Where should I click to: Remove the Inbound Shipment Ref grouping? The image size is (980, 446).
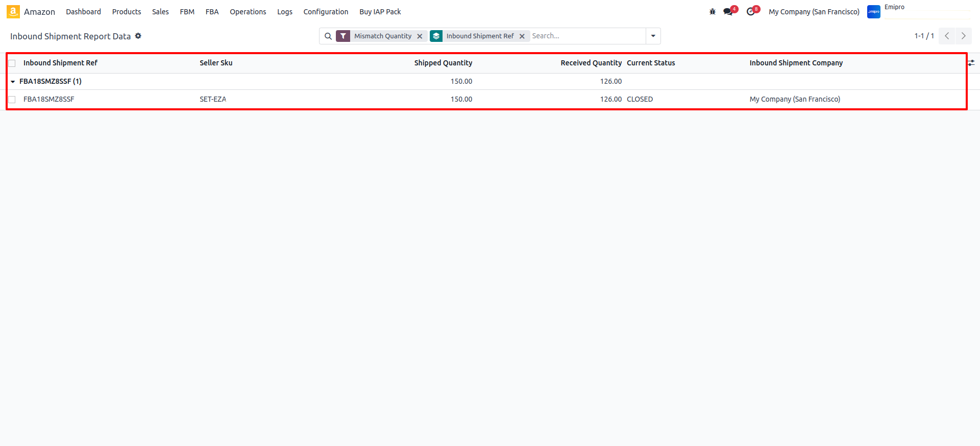pos(522,36)
